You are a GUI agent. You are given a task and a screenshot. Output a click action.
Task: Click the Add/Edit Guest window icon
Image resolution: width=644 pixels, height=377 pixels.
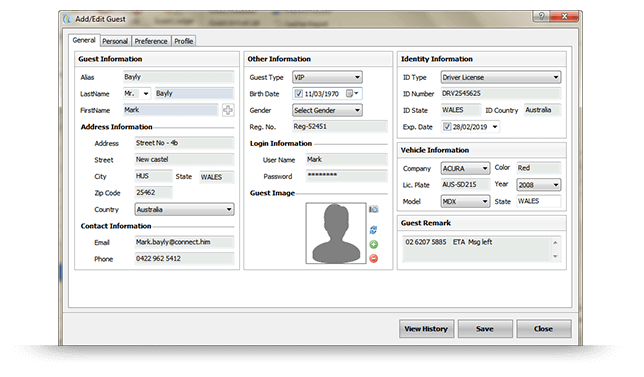coord(67,19)
